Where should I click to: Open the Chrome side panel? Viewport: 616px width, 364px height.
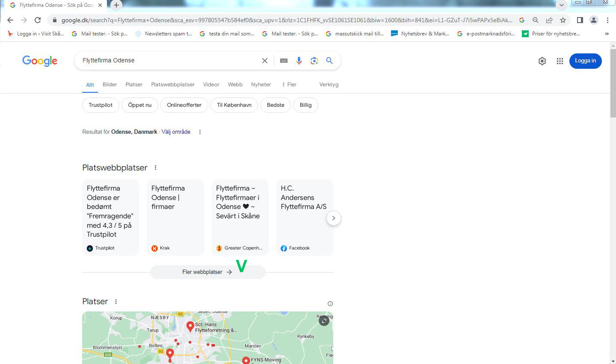tap(580, 20)
